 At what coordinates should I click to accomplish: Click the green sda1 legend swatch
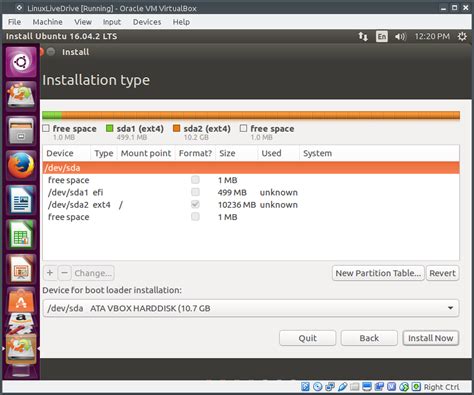[x=109, y=128]
